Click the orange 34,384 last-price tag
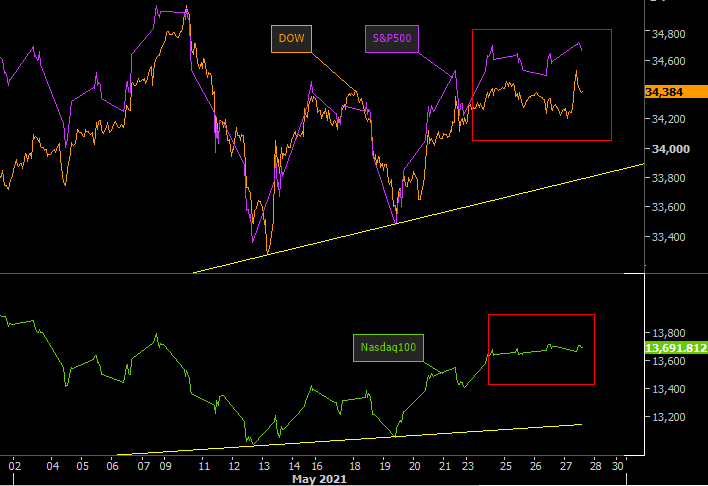The height and width of the screenshot is (486, 708). 676,92
